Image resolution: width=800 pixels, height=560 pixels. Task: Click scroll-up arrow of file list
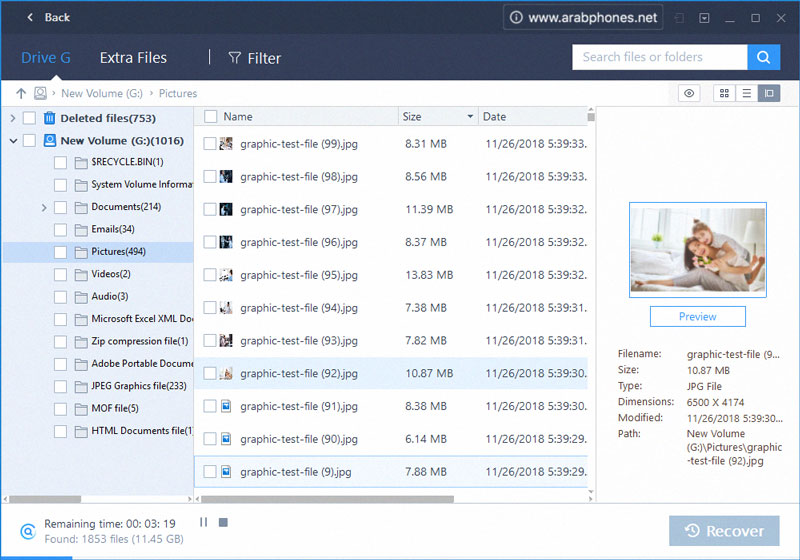click(591, 110)
